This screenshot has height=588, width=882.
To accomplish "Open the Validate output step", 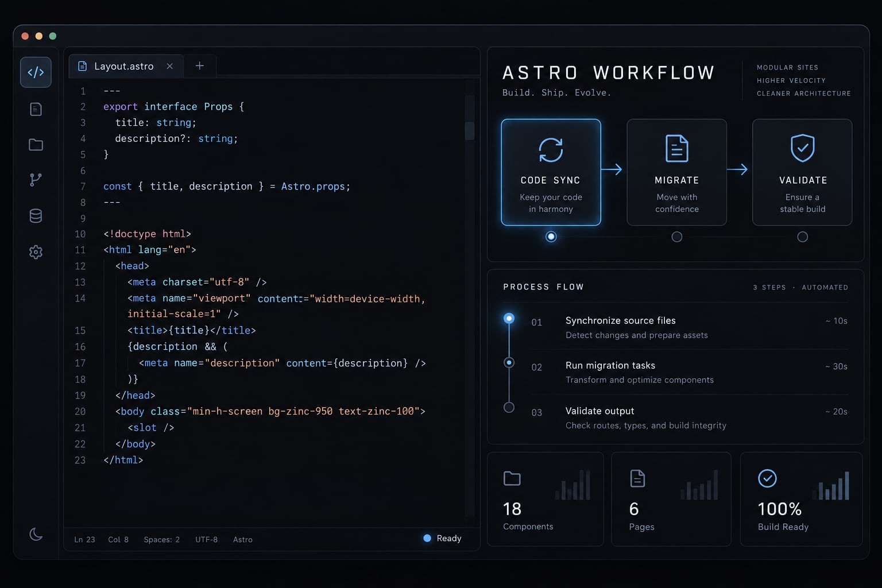I will coord(689,417).
